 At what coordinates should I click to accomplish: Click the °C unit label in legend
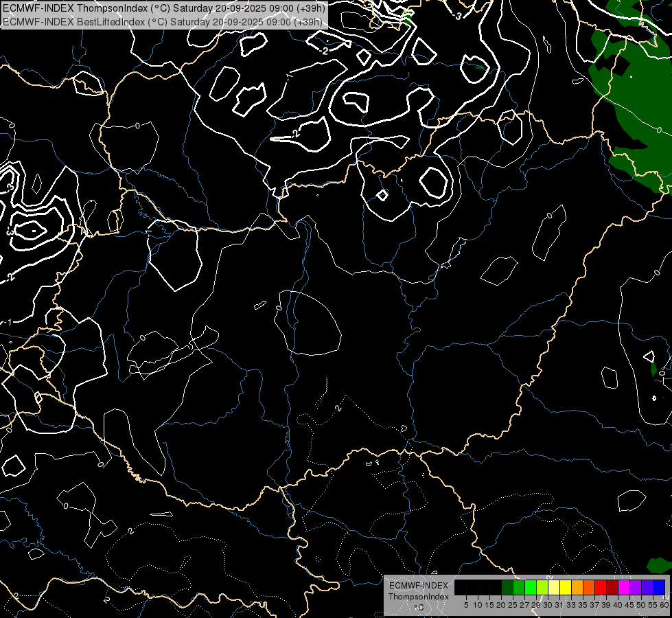(418, 607)
